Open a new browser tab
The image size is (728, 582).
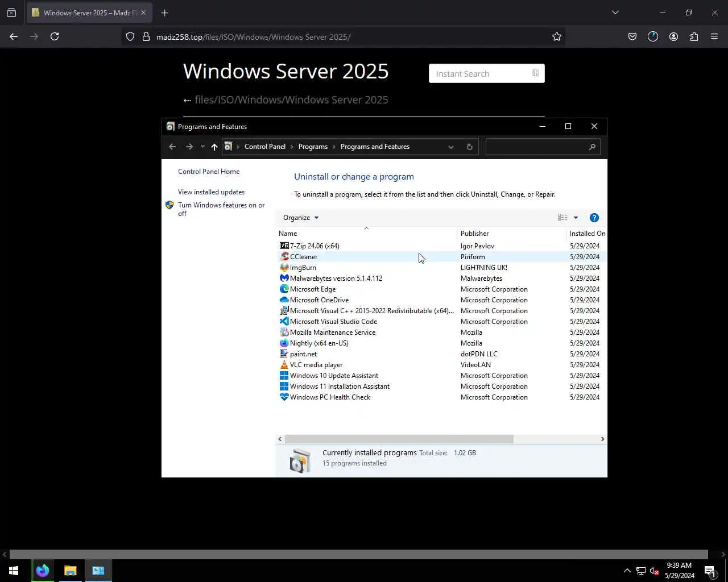pos(164,13)
